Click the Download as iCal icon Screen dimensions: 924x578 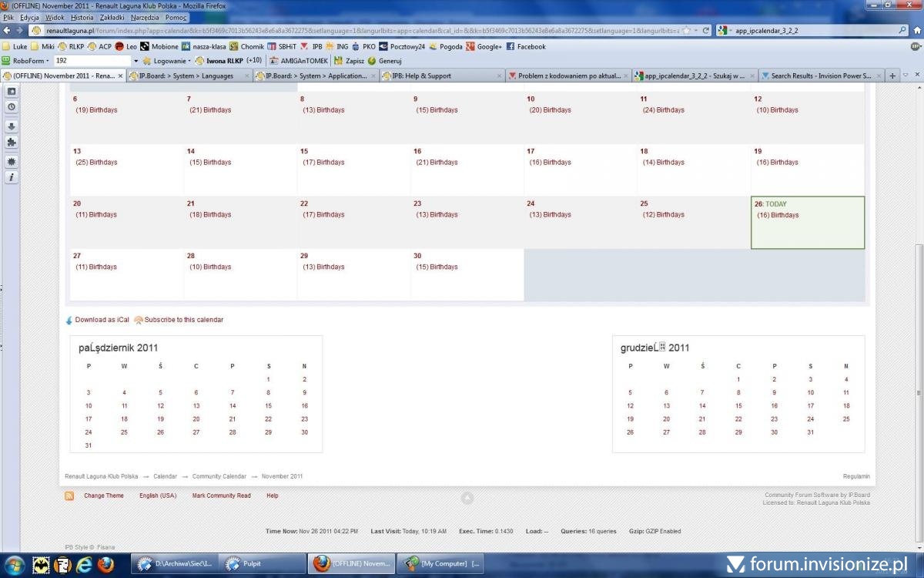69,320
